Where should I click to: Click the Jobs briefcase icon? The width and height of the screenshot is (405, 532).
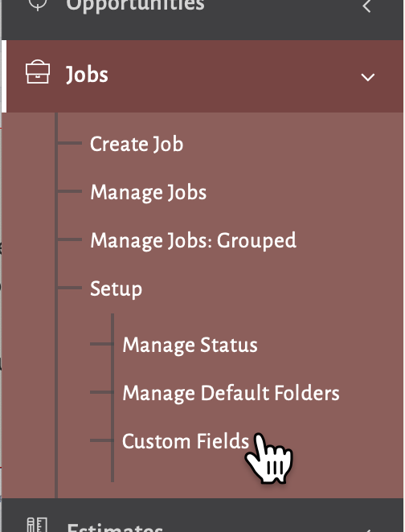pyautogui.click(x=38, y=72)
